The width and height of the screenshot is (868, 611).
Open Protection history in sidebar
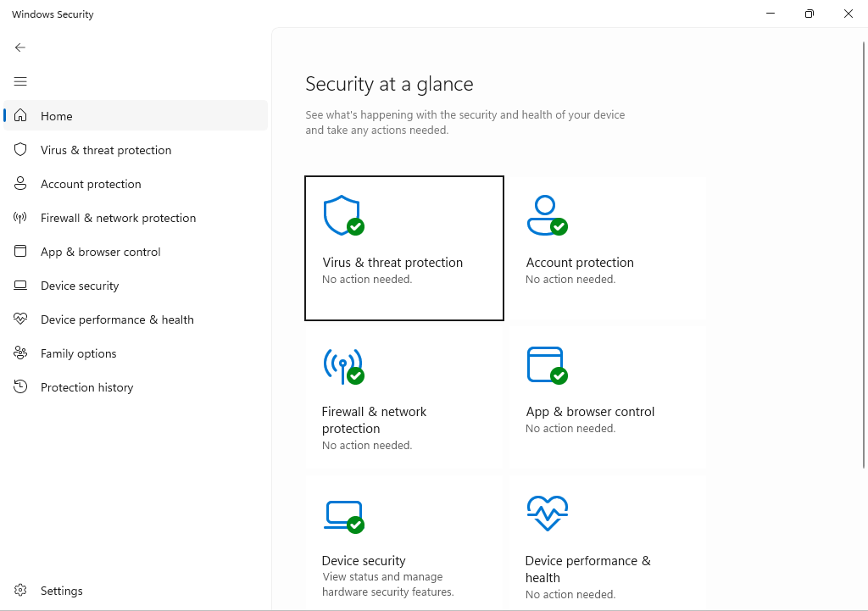point(86,387)
